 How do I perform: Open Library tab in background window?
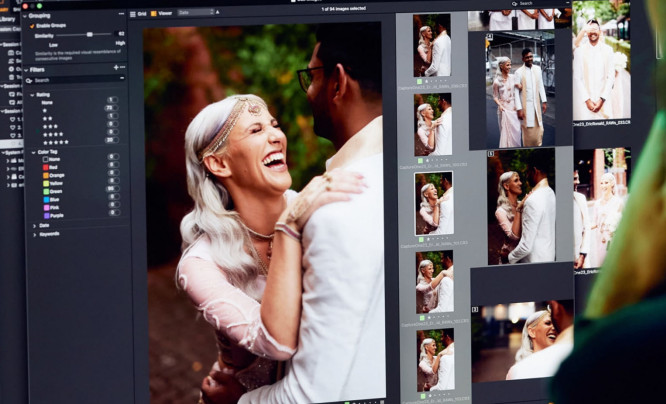[7, 19]
